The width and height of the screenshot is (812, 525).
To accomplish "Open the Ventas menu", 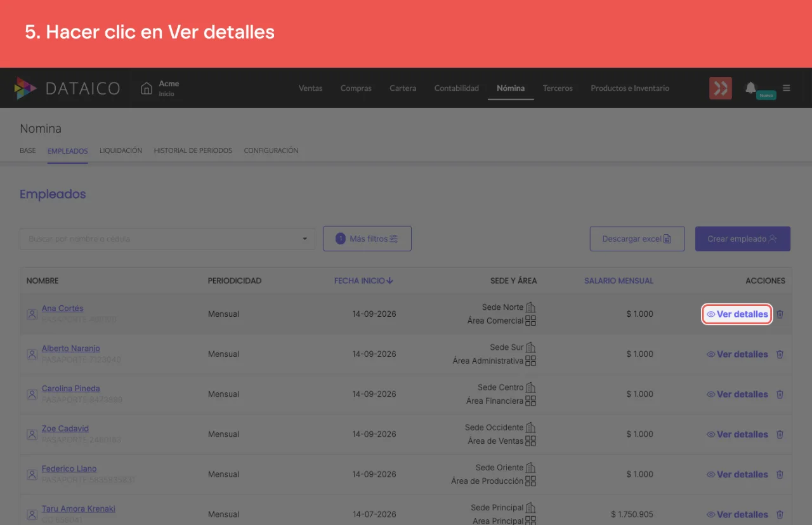I will click(310, 88).
